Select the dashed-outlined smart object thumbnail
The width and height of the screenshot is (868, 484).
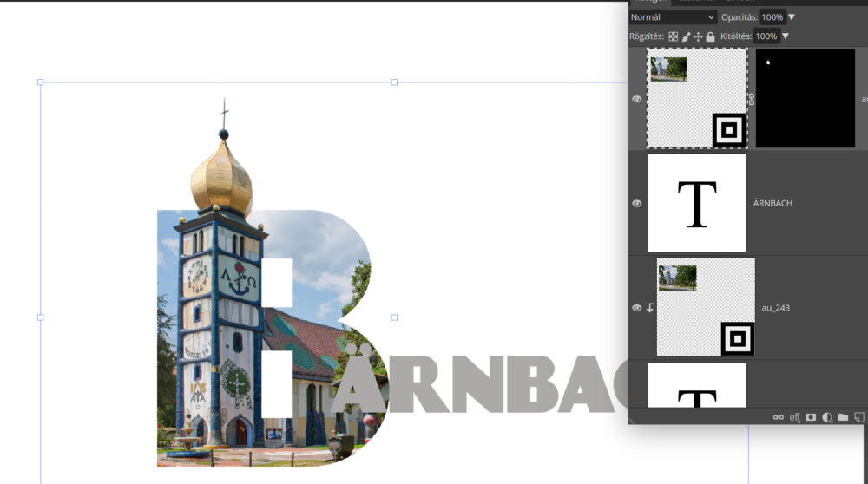[698, 98]
